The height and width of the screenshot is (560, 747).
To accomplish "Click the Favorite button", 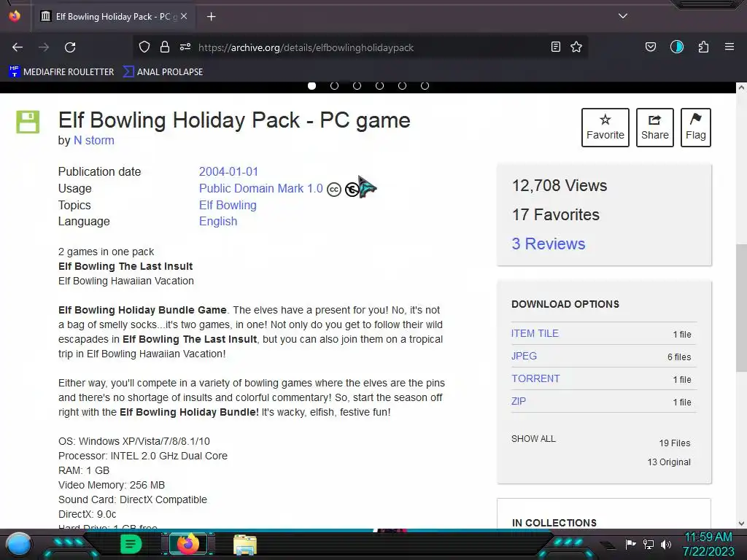I will [x=605, y=128].
